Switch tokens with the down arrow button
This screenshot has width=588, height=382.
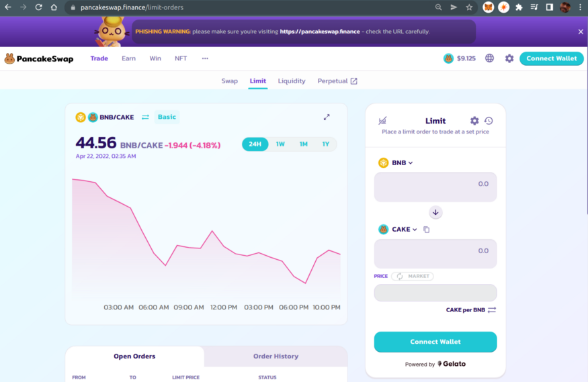[x=435, y=212]
